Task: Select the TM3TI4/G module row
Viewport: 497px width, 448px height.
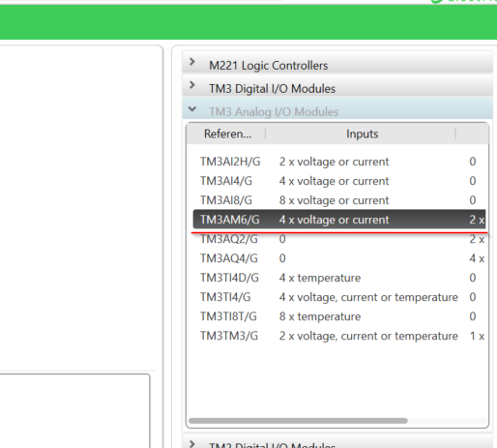Action: [x=339, y=297]
